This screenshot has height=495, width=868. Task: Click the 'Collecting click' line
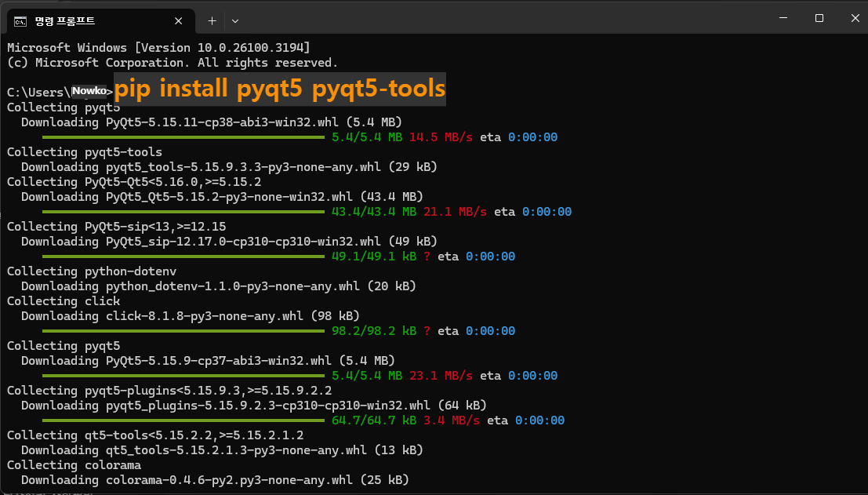point(64,301)
